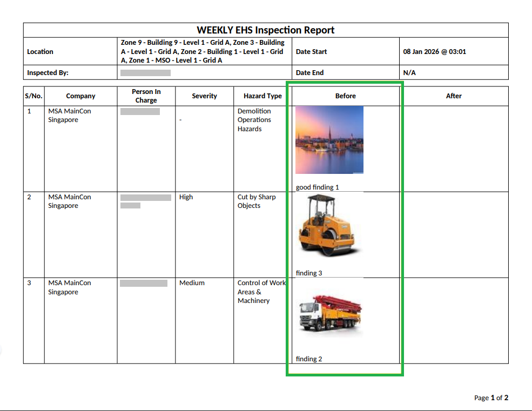Click the After column header
532x411 pixels.
[454, 96]
